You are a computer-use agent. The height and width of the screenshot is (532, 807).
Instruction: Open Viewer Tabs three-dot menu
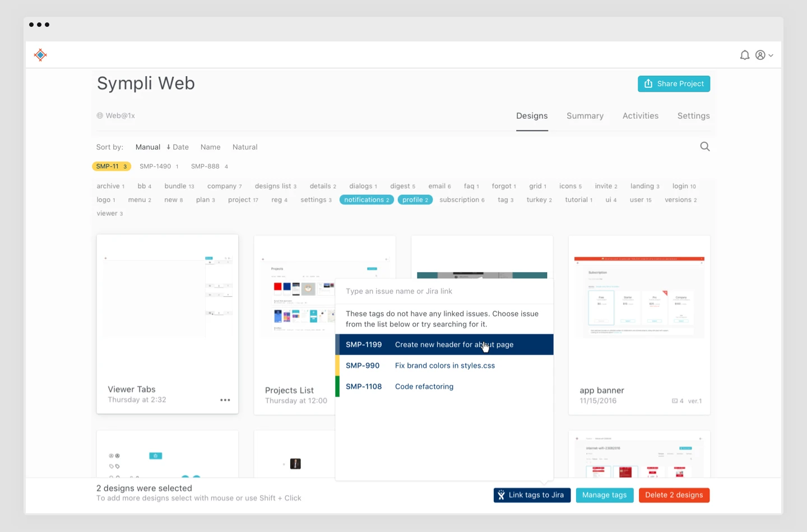(x=225, y=400)
